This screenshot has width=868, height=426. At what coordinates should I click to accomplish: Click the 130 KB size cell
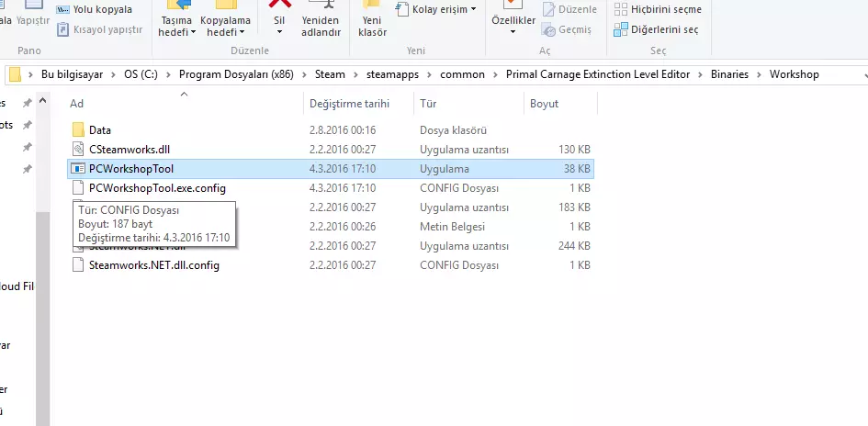[x=574, y=150]
